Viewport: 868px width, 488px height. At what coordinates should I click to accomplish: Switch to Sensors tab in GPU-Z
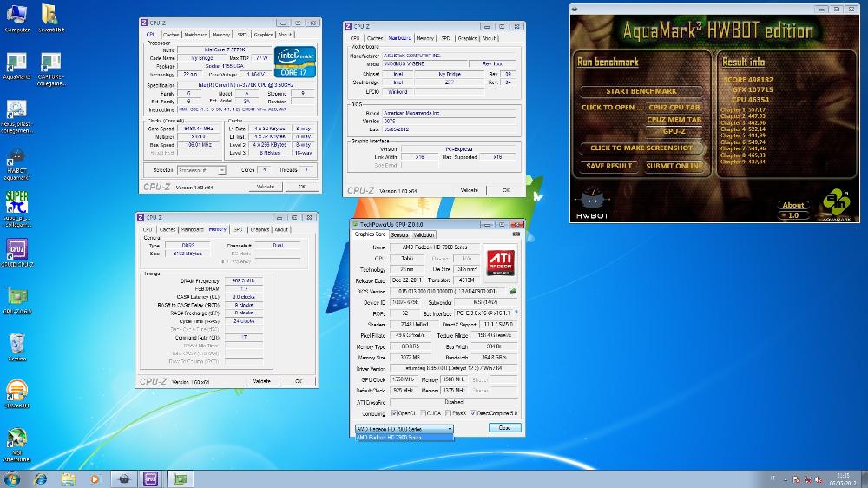(399, 234)
